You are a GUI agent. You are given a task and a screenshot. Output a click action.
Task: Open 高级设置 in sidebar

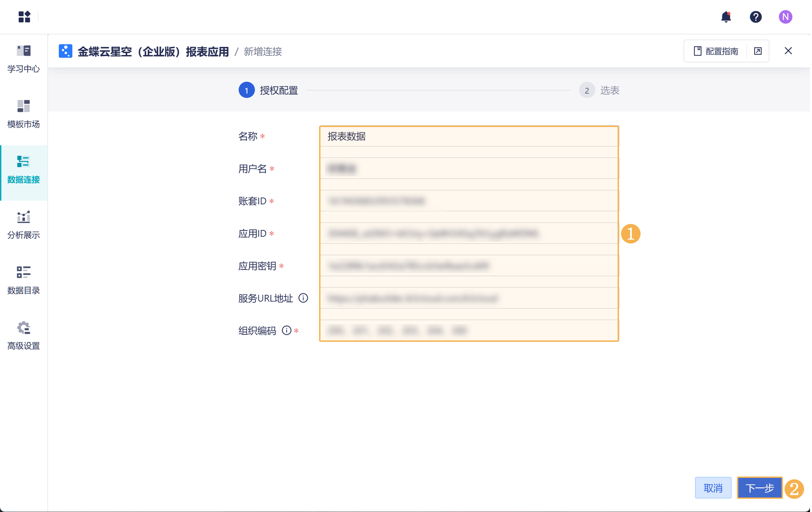24,336
